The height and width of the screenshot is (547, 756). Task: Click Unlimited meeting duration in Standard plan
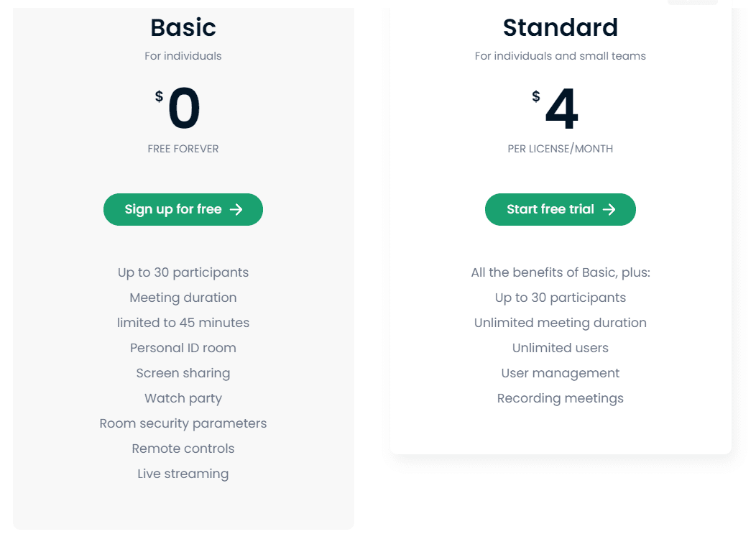pyautogui.click(x=561, y=323)
